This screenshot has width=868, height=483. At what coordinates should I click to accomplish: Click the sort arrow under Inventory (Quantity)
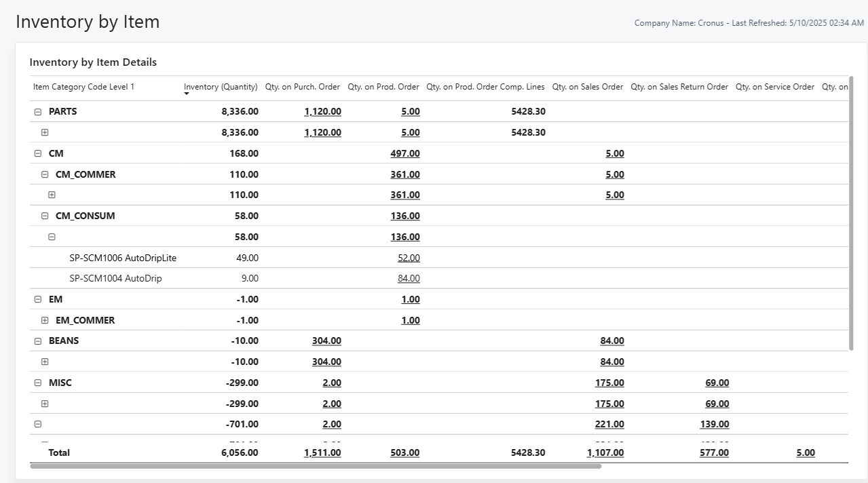(x=187, y=94)
